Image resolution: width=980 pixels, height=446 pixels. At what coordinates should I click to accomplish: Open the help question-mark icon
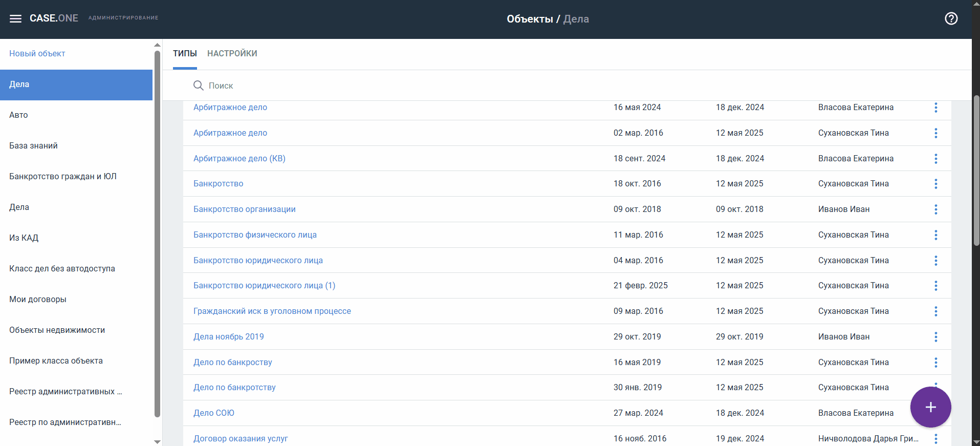(951, 18)
